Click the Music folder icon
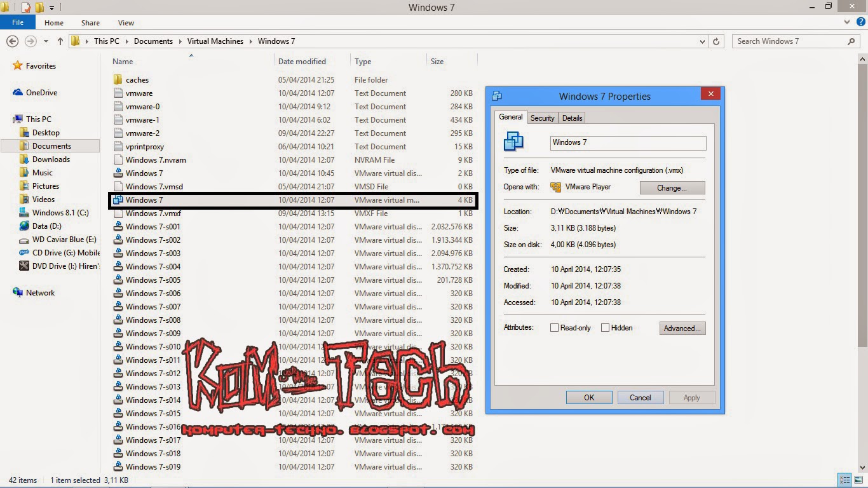Screen dimensions: 868x488 tap(24, 173)
